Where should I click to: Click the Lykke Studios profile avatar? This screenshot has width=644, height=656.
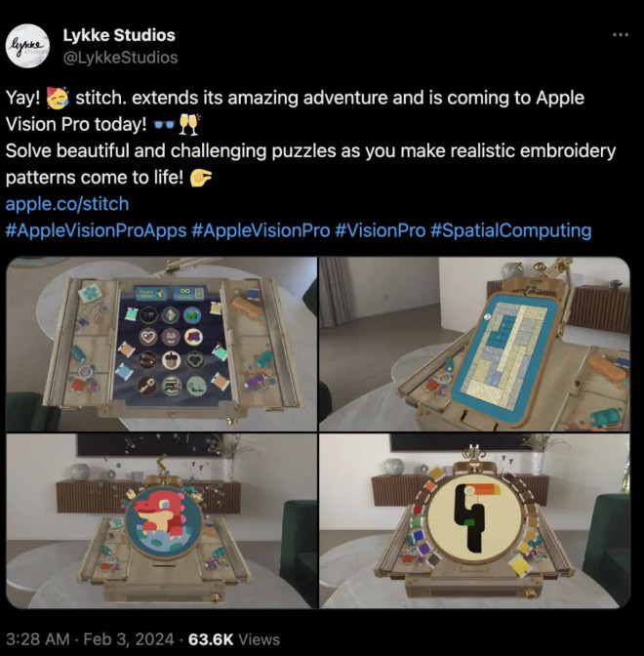click(x=28, y=46)
